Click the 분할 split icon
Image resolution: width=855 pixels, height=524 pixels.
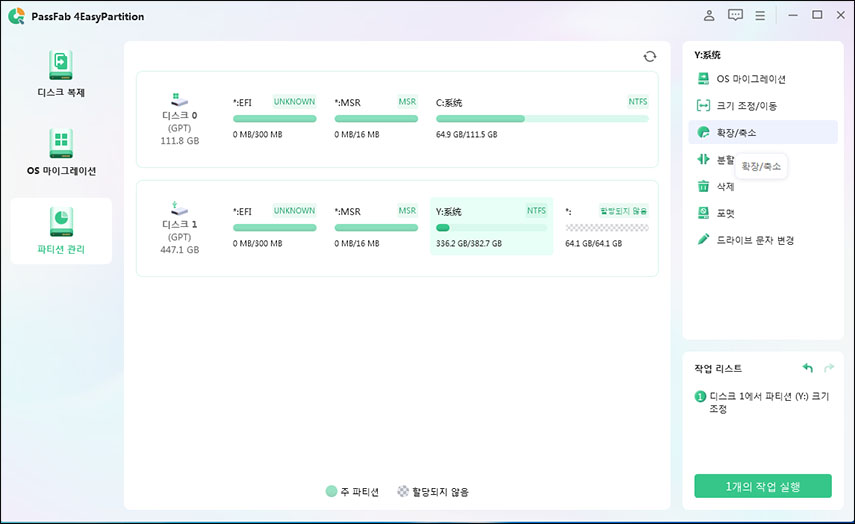click(x=703, y=159)
